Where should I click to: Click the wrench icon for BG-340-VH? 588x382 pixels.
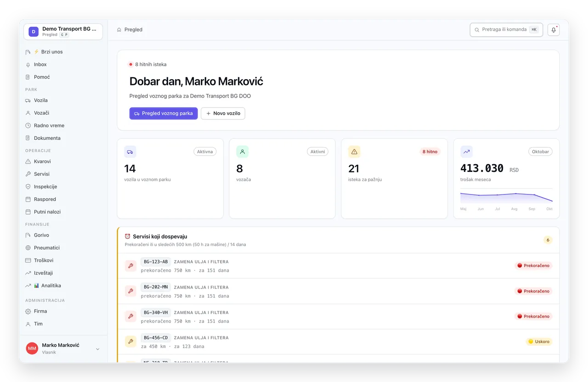(130, 316)
